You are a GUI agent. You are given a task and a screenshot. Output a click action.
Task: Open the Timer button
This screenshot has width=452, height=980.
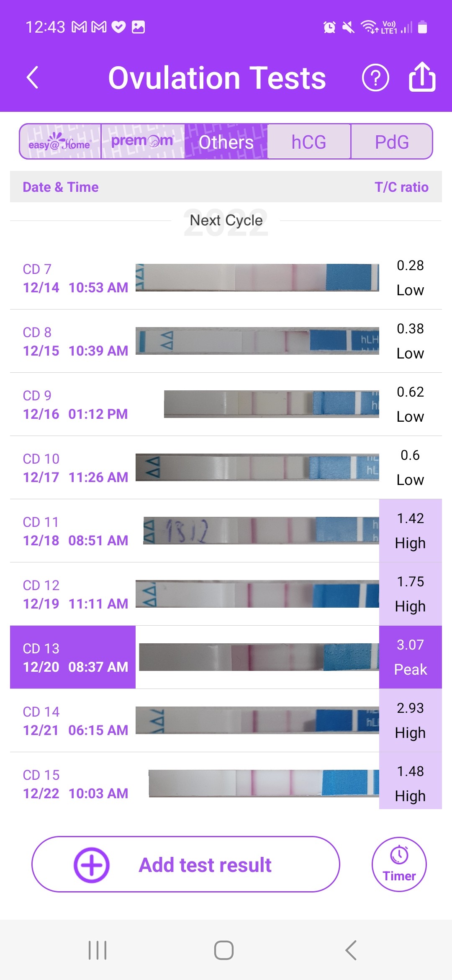tap(399, 864)
